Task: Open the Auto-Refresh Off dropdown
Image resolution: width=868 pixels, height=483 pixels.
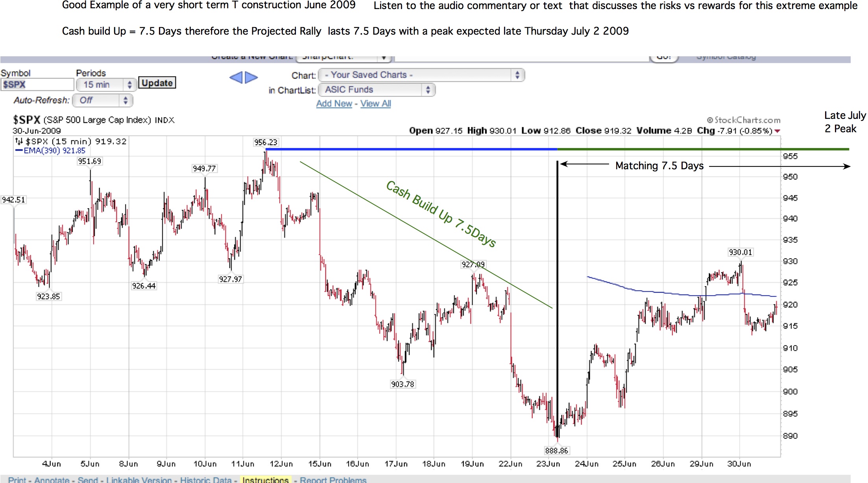Action: (102, 100)
